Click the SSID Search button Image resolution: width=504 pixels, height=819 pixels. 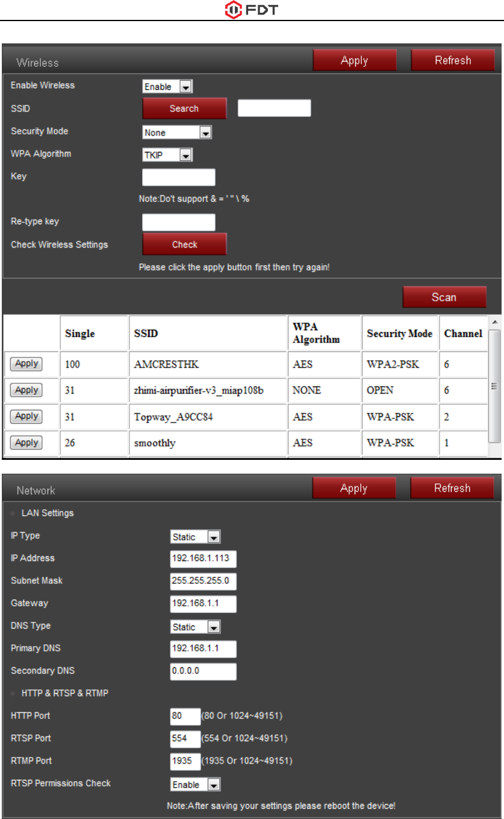(x=184, y=108)
